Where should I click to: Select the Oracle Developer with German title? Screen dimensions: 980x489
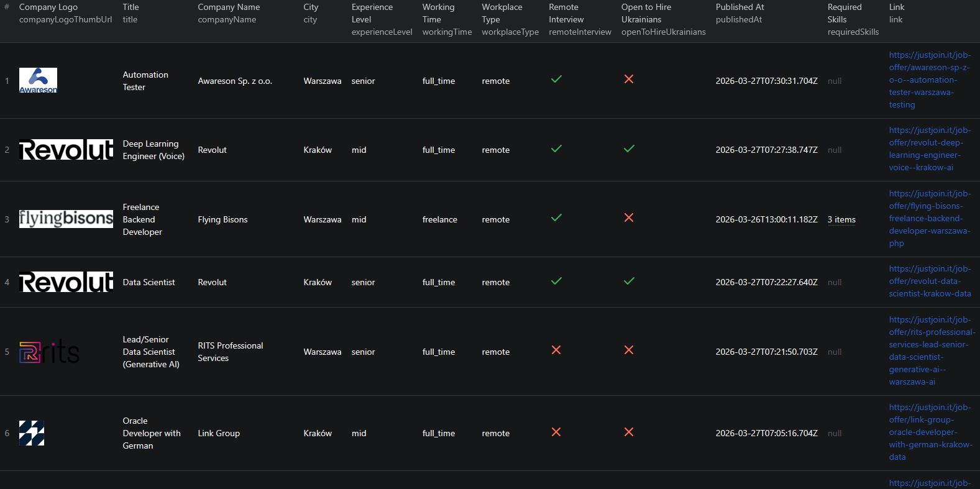pos(151,433)
